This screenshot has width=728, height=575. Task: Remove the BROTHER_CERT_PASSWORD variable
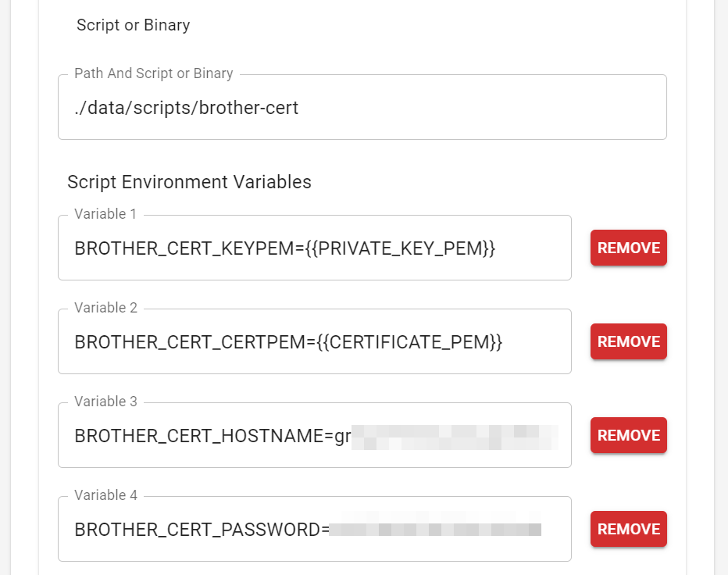(628, 529)
